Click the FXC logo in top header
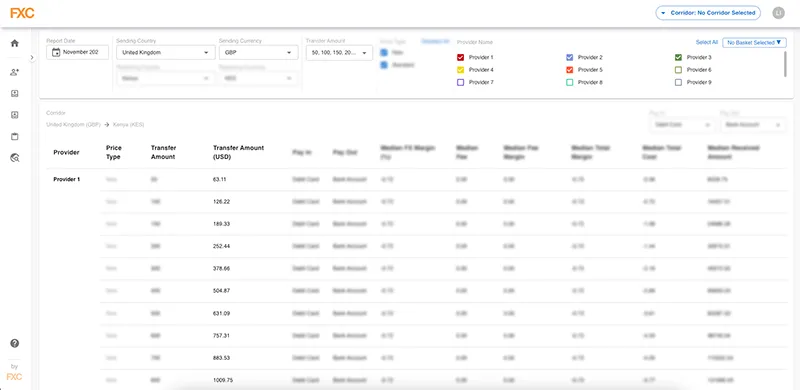 pos(22,13)
